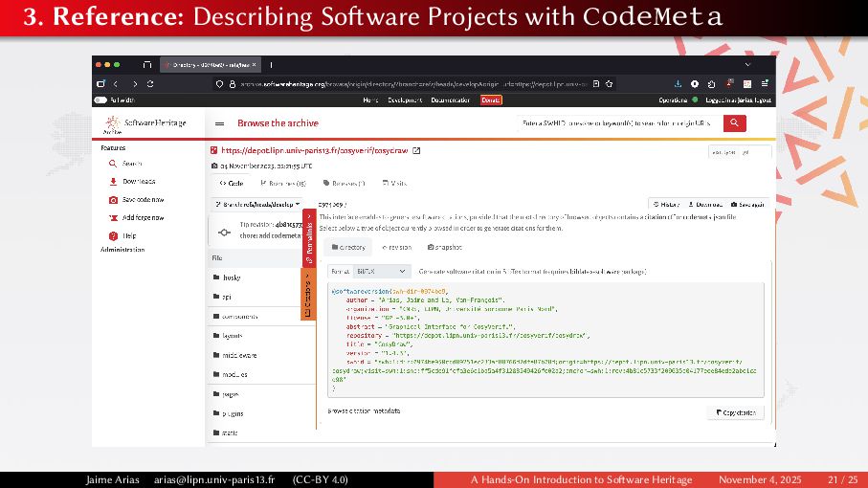Select the snapshot citation object tab
The width and height of the screenshot is (868, 488).
[443, 247]
